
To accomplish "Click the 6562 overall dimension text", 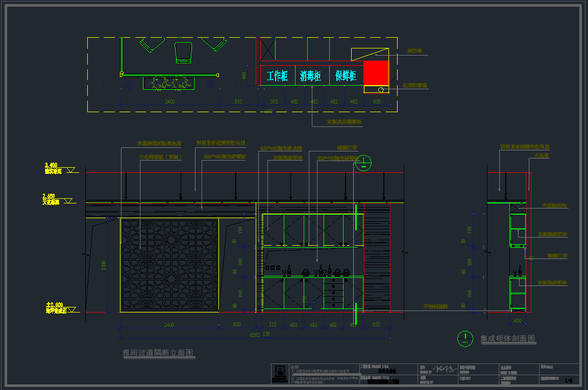I will [x=254, y=335].
